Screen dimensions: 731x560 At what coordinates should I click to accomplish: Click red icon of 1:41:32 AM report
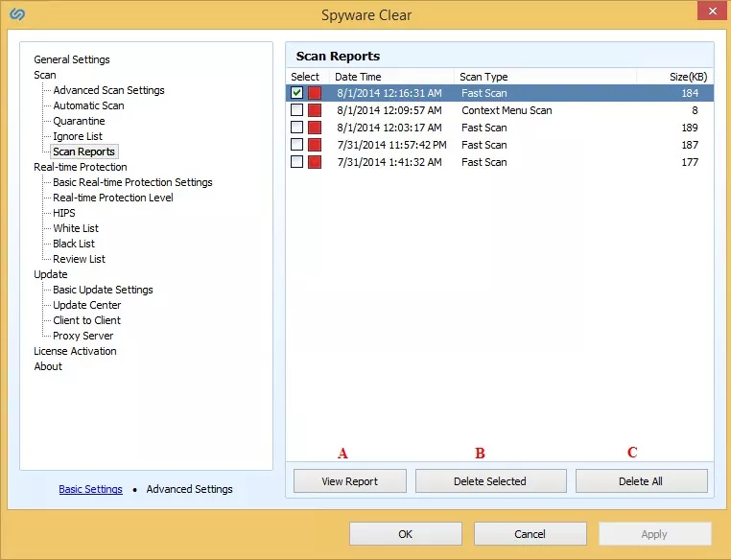pos(315,162)
